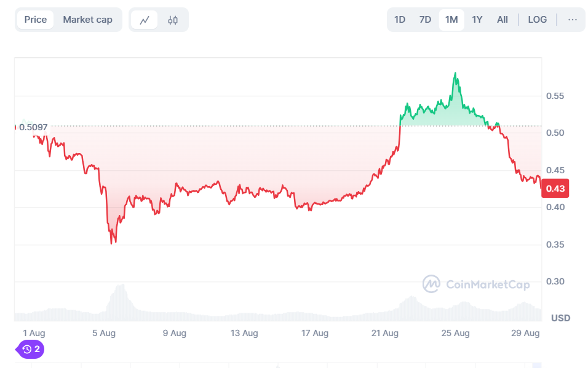Screen dimensions: 588x368
Task: Click the current price 0.43 label
Action: pyautogui.click(x=555, y=188)
